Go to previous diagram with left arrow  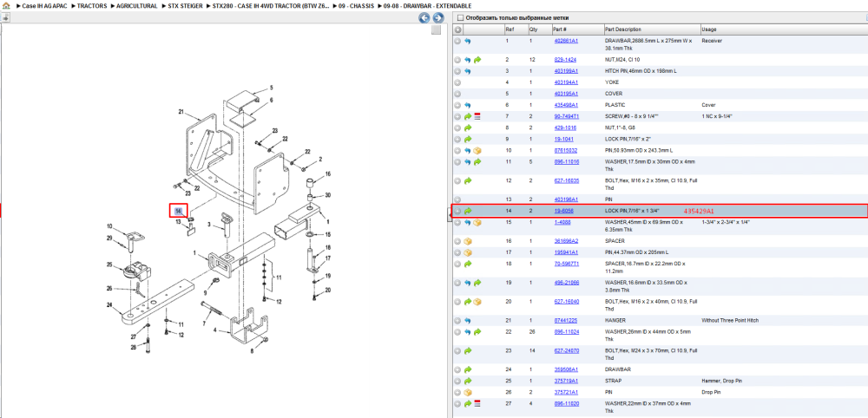tap(424, 18)
